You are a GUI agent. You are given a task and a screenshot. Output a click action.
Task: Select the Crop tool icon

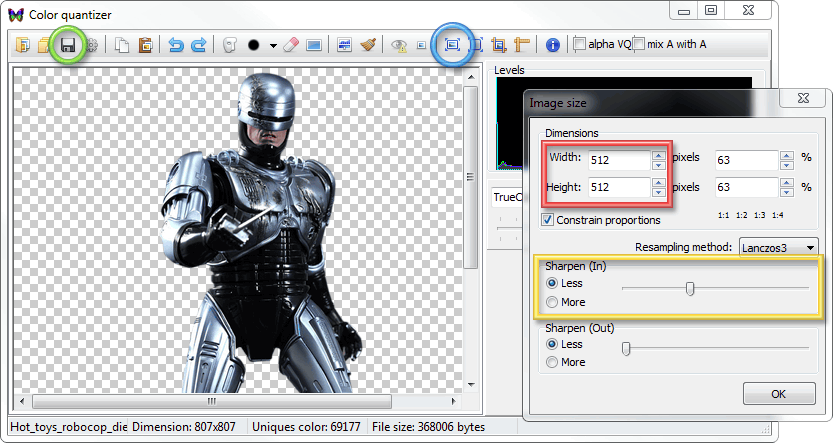498,45
